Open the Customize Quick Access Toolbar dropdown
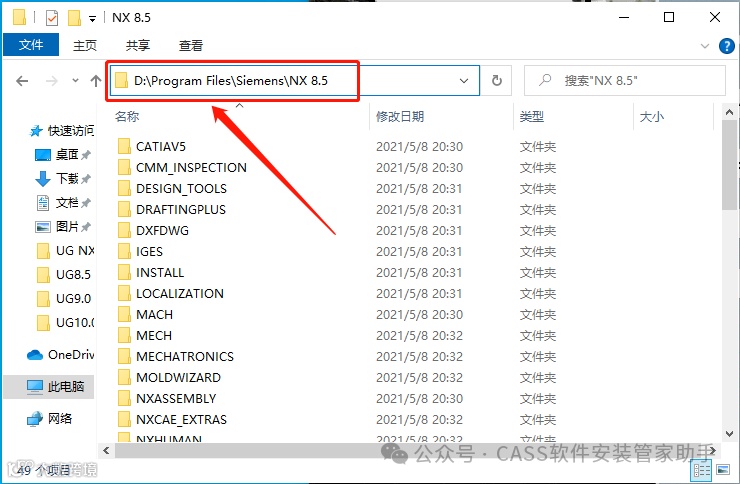The height and width of the screenshot is (484, 740). (92, 19)
